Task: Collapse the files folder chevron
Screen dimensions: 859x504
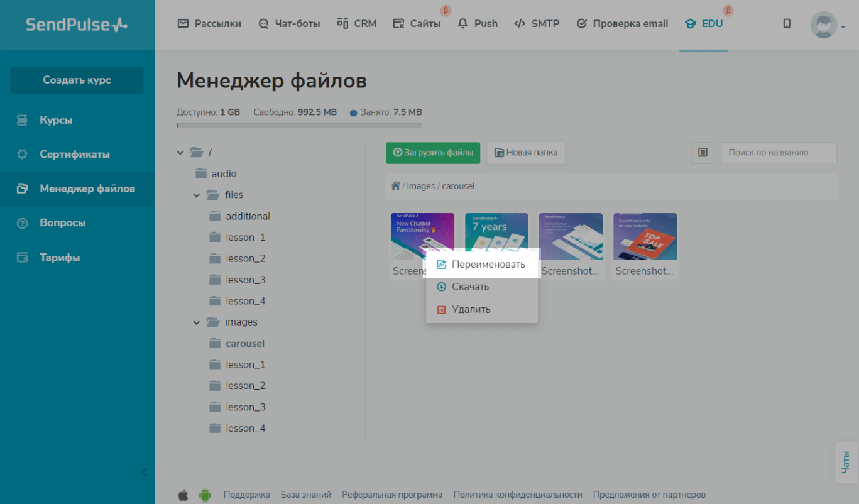Action: pyautogui.click(x=197, y=195)
